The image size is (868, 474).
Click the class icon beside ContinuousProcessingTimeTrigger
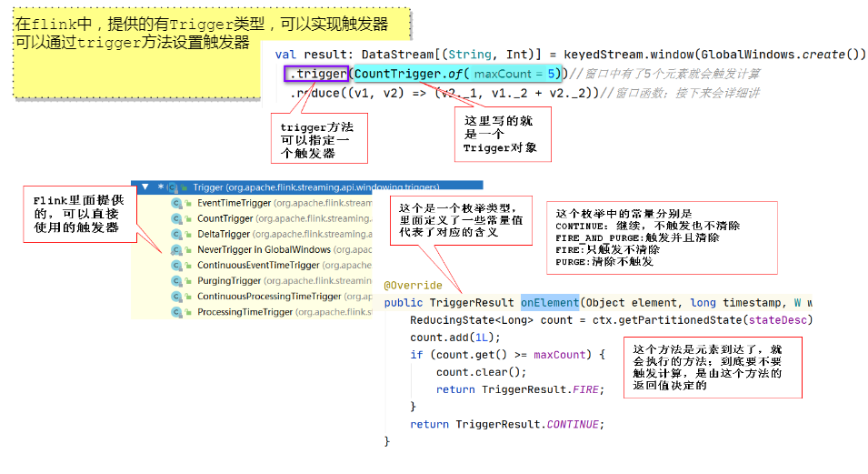pyautogui.click(x=176, y=297)
